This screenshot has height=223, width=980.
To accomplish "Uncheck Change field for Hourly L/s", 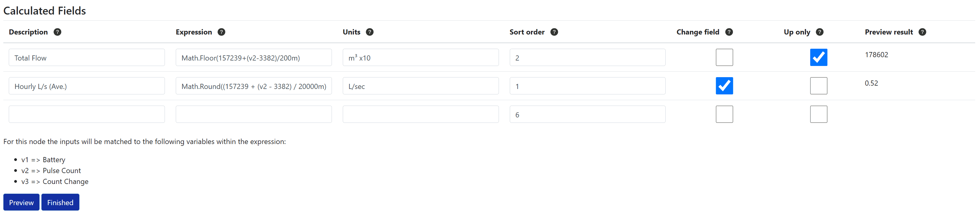I will (724, 86).
